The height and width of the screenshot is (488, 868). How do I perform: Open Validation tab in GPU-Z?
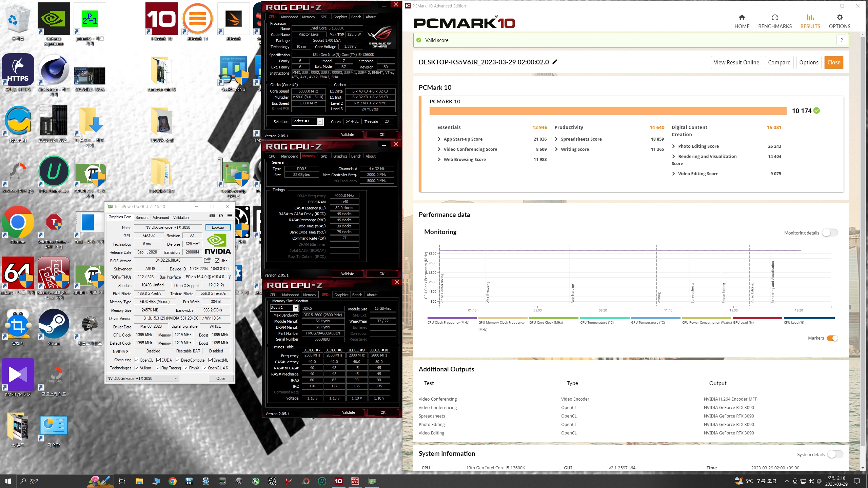tap(181, 218)
